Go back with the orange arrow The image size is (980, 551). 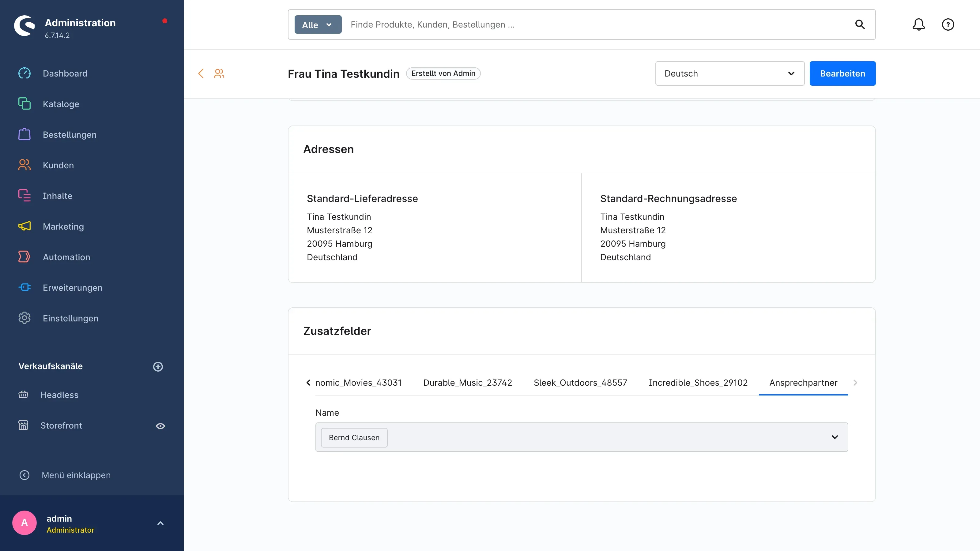click(x=201, y=73)
